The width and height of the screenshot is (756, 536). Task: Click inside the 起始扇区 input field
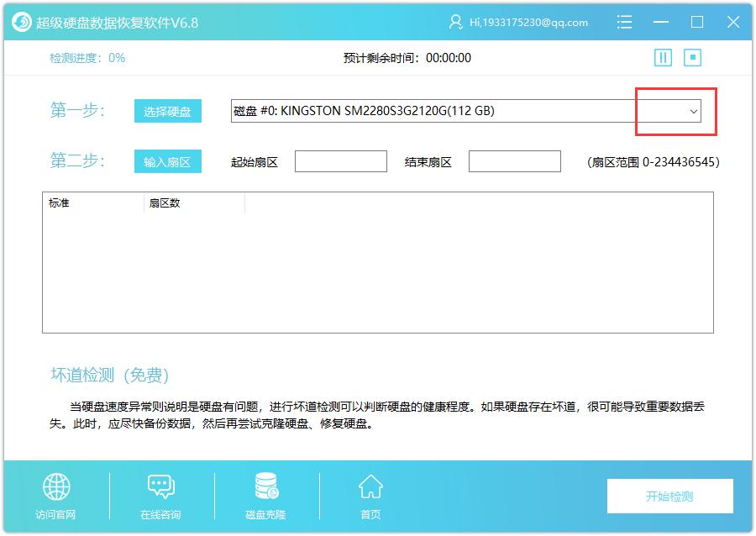point(340,160)
